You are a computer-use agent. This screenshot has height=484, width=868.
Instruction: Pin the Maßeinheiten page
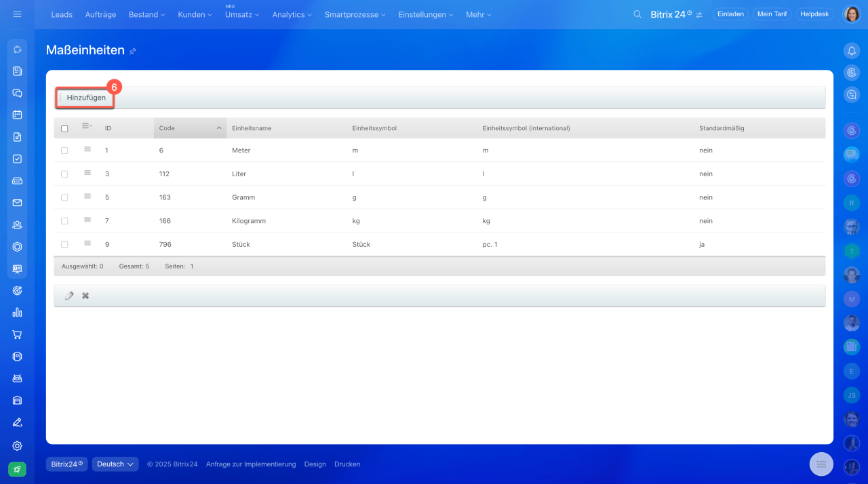pos(133,51)
